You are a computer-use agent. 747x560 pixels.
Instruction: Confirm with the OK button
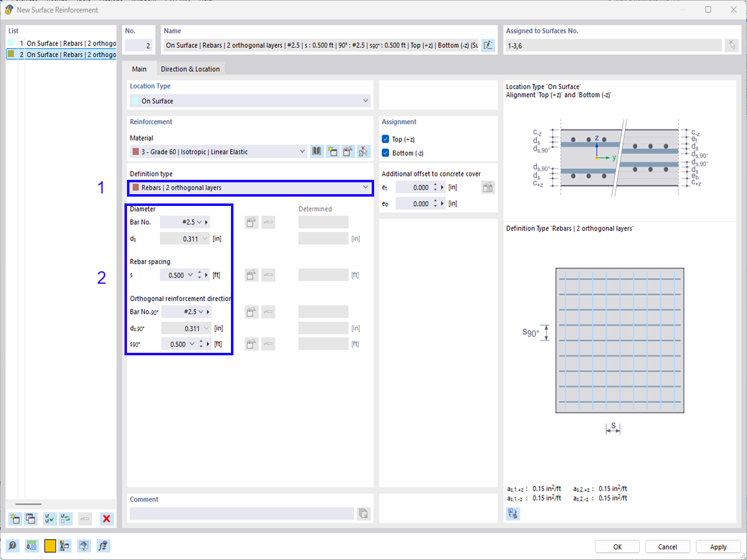[617, 546]
